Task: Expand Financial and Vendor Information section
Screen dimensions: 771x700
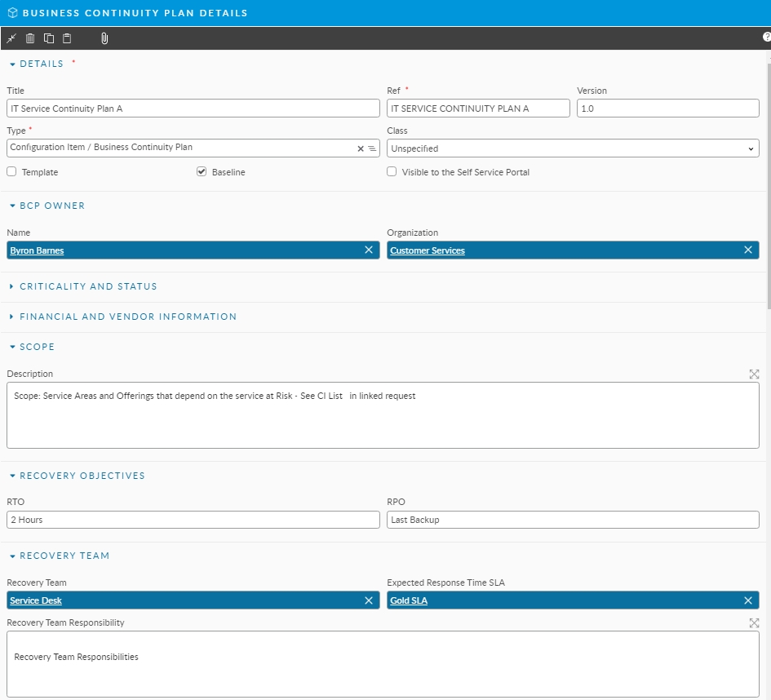Action: tap(127, 317)
